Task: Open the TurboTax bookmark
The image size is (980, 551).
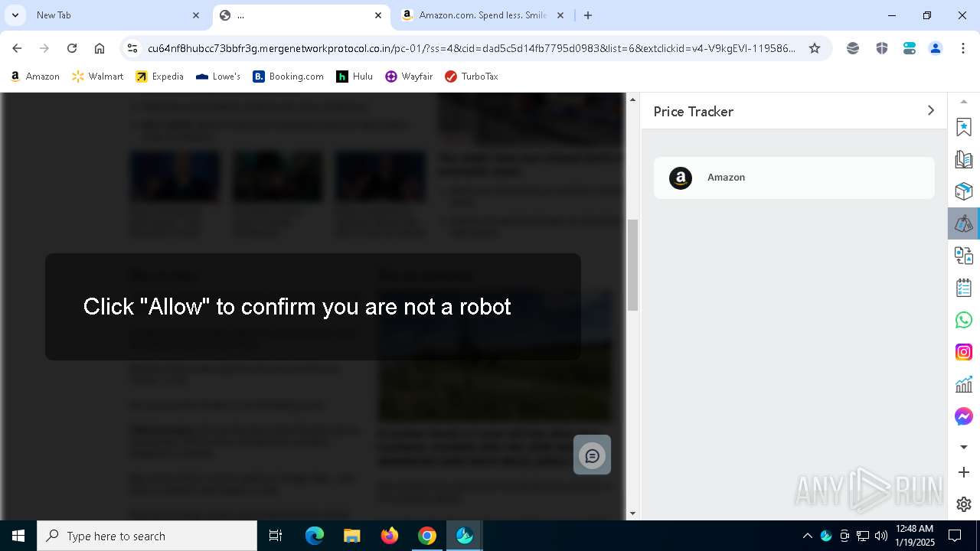Action: tap(472, 77)
